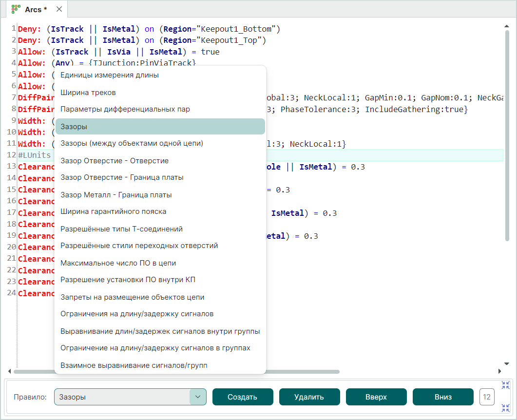
Task: Click the Вверх button
Action: 376,397
